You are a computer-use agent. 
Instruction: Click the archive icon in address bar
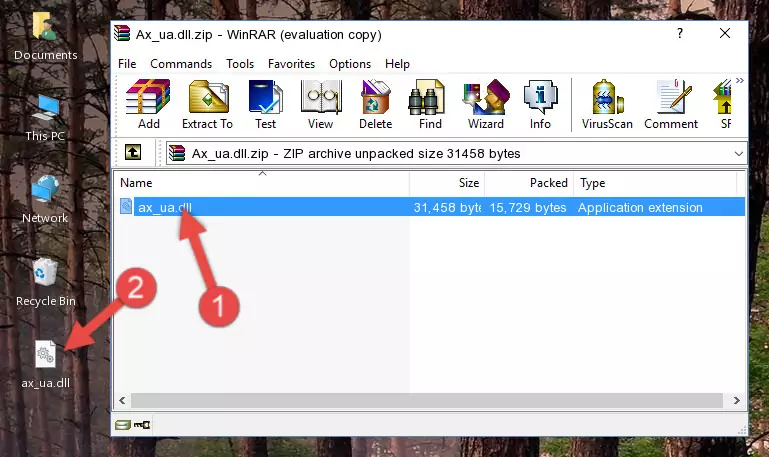coord(177,153)
